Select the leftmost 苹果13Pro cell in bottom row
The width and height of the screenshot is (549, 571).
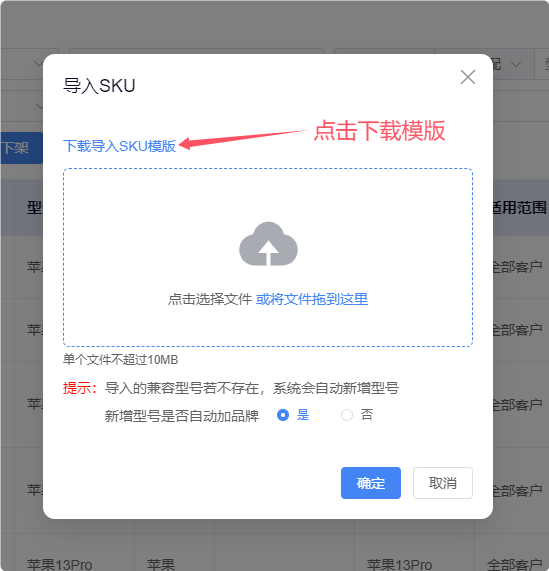59,564
